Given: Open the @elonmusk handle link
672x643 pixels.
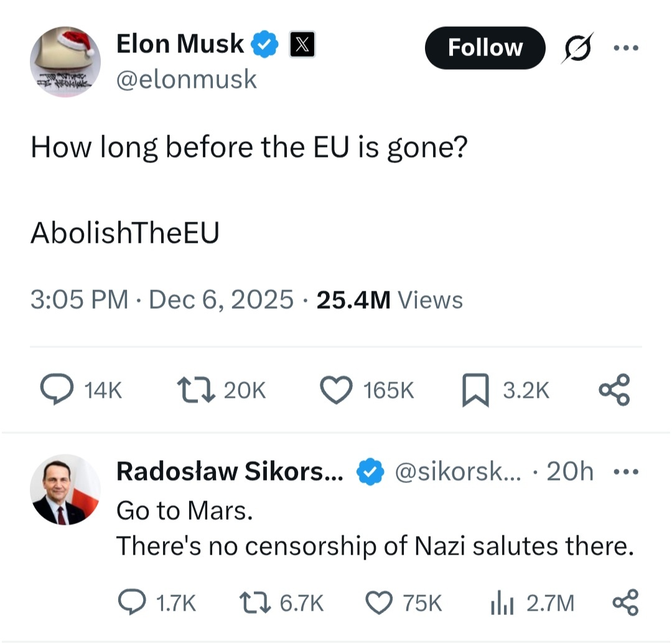Looking at the screenshot, I should tap(186, 79).
